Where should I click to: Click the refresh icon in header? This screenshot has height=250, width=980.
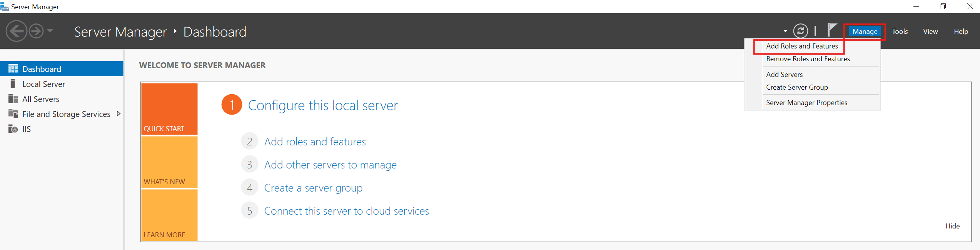800,31
